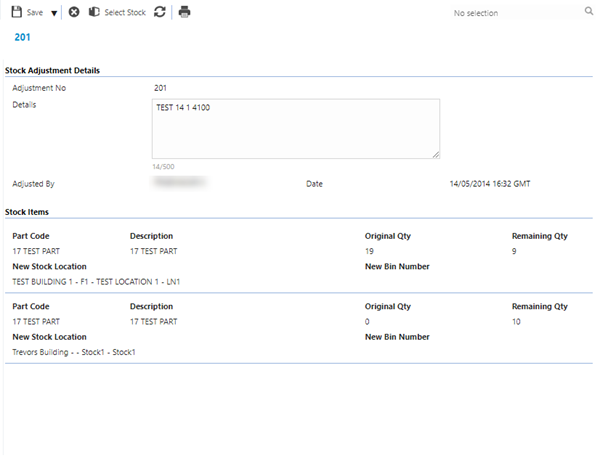Open the blue 201 record link
The image size is (600, 458).
tap(22, 37)
